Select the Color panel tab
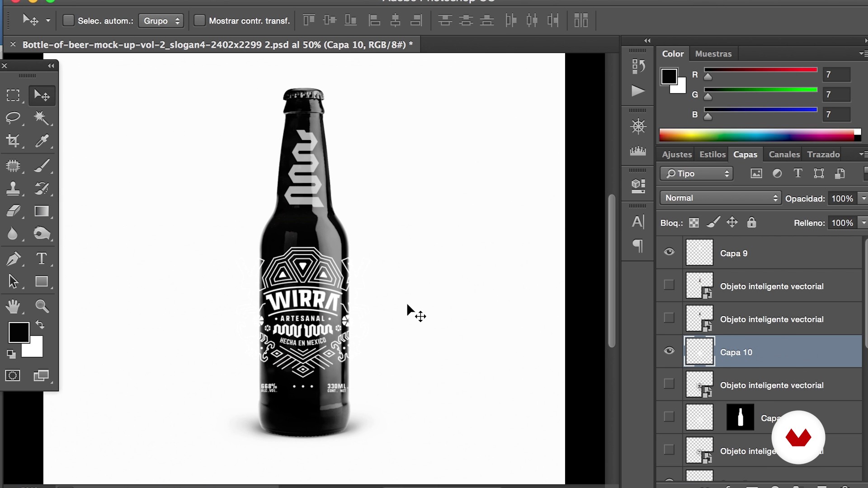This screenshot has width=868, height=488. tap(673, 54)
